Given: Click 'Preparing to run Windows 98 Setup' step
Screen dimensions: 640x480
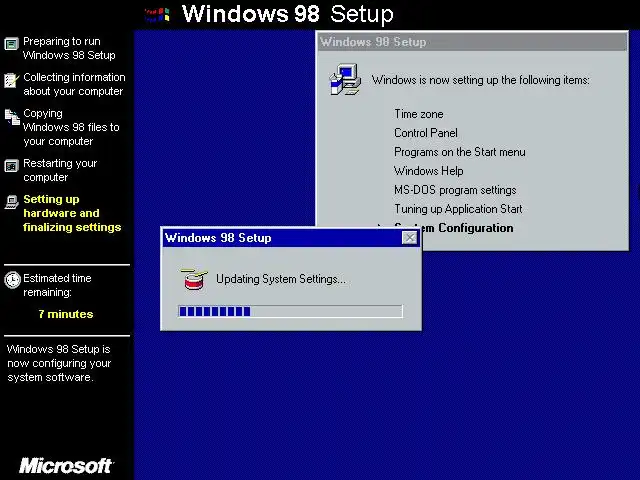Looking at the screenshot, I should [69, 48].
